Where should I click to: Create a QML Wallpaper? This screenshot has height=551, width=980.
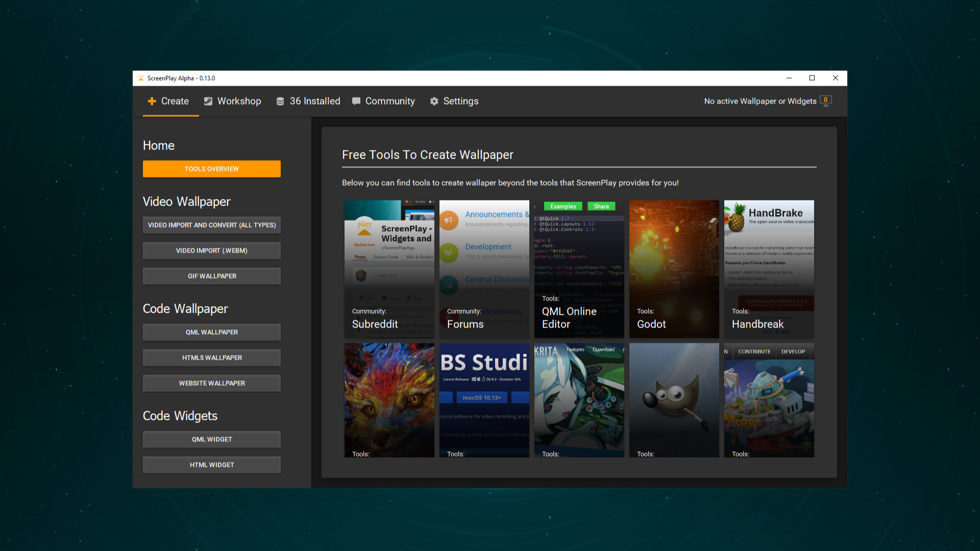click(211, 332)
